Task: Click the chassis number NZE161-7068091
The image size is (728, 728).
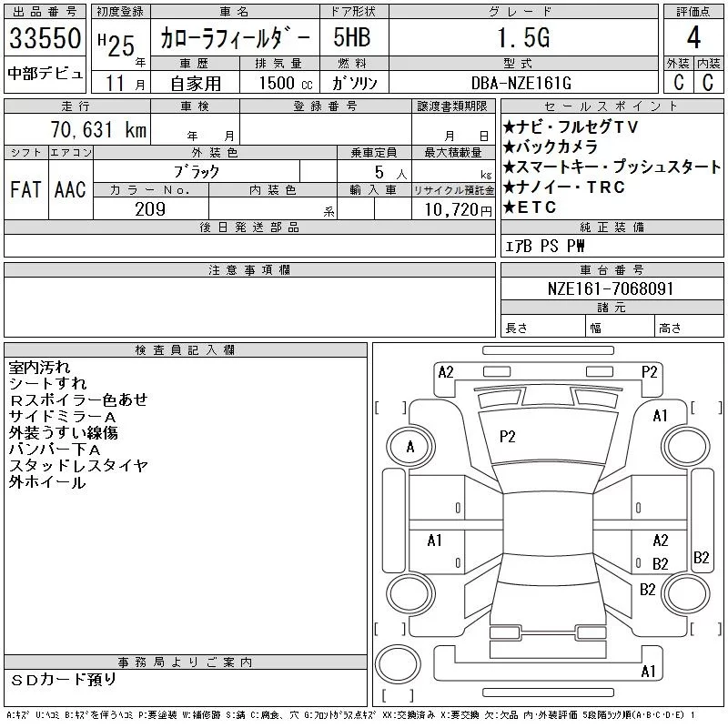Action: click(612, 288)
